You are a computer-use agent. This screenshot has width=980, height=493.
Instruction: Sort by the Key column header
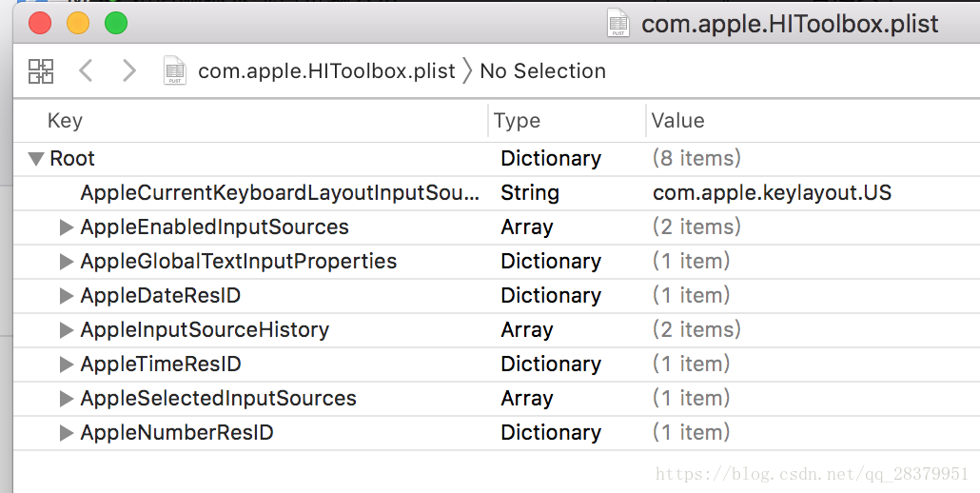pos(65,121)
